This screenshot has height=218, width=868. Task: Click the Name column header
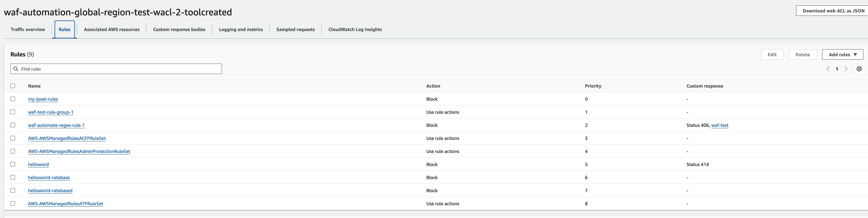[34, 86]
